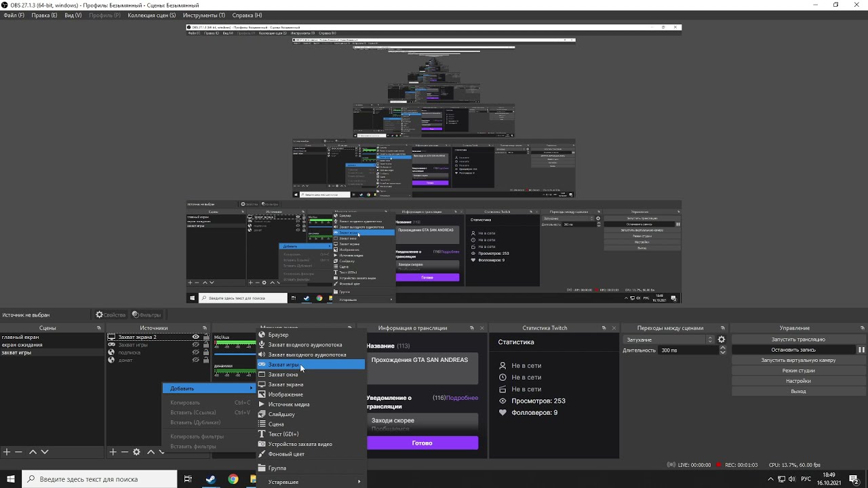Choose Устройство захвата видео source
This screenshot has width=868, height=488.
coord(311,445)
